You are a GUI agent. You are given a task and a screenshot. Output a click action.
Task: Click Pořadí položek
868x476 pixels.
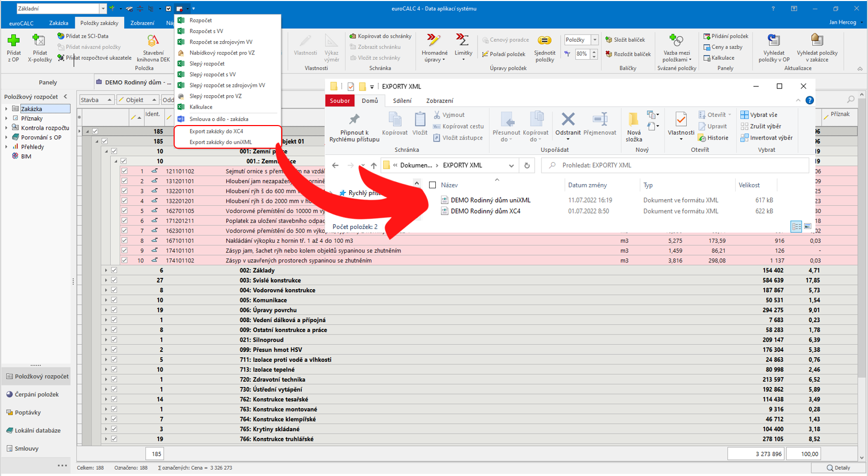[503, 54]
